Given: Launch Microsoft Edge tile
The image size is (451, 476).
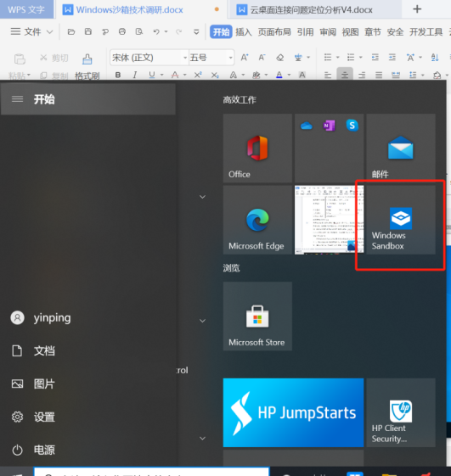Looking at the screenshot, I should pos(257,220).
